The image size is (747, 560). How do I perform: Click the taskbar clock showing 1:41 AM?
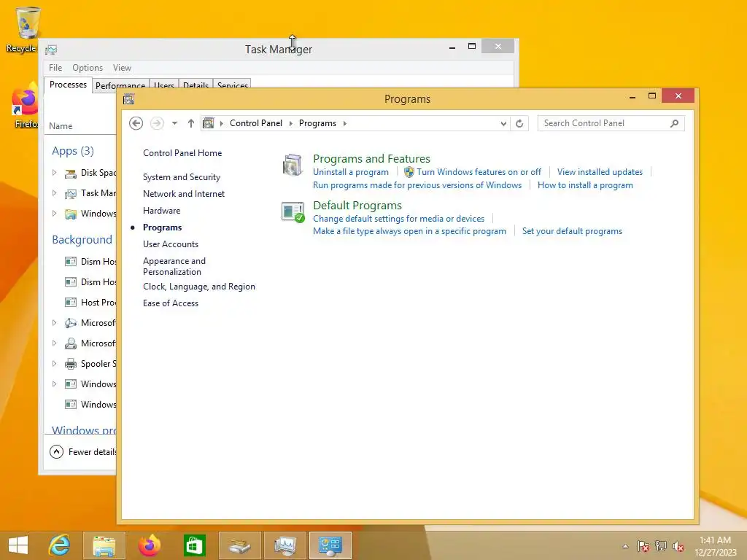(x=715, y=546)
